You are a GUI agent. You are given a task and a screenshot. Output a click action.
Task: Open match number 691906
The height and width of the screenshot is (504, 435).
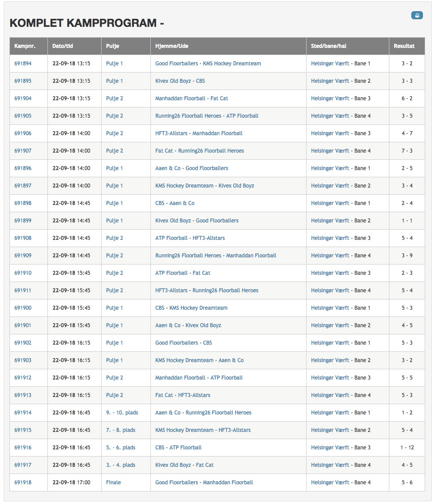pyautogui.click(x=23, y=133)
